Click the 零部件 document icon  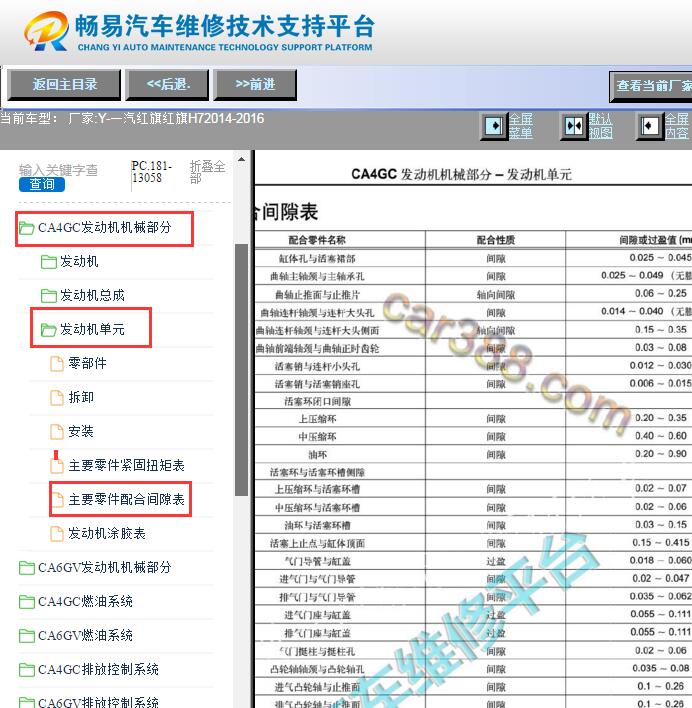(x=56, y=363)
